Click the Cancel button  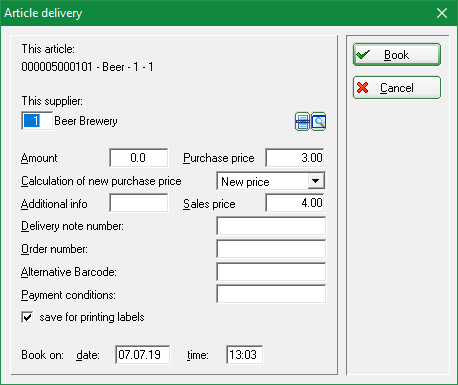click(397, 88)
